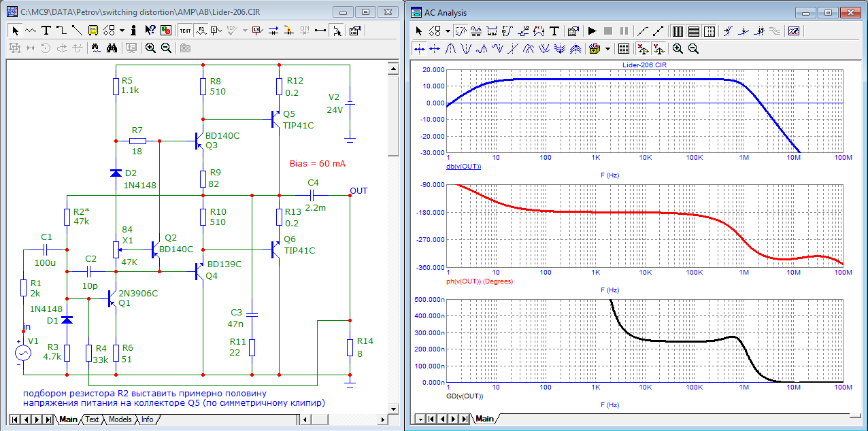868x431 pixels.
Task: Click the last-page arrow beside schematic tabs
Action: [x=48, y=419]
